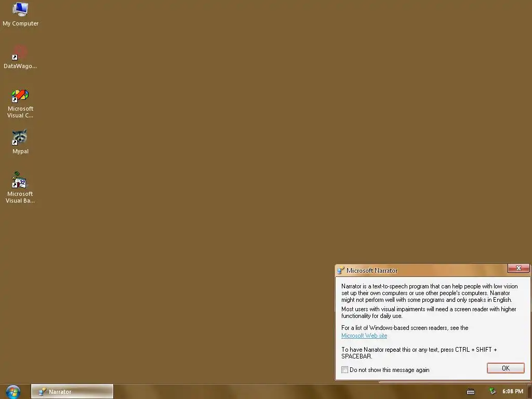Open the Start menu orb
This screenshot has width=532, height=399.
(x=13, y=392)
